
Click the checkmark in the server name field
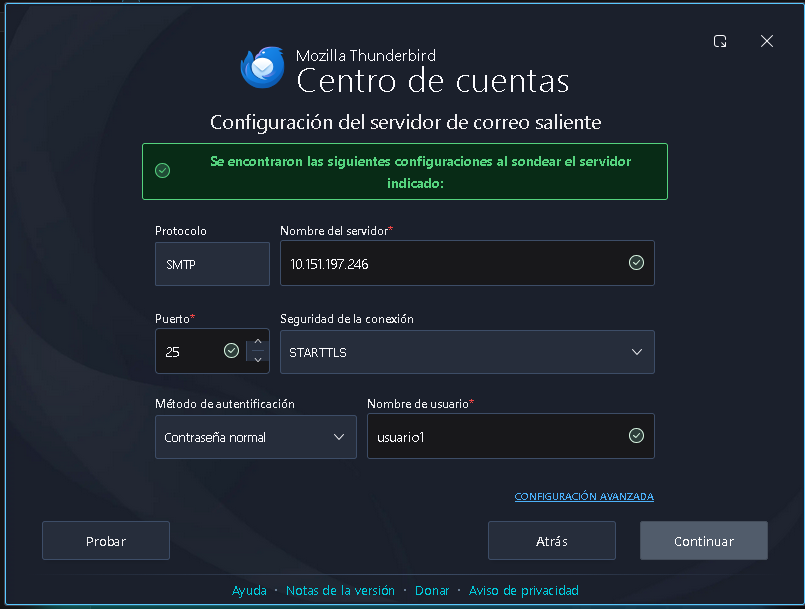pyautogui.click(x=636, y=263)
